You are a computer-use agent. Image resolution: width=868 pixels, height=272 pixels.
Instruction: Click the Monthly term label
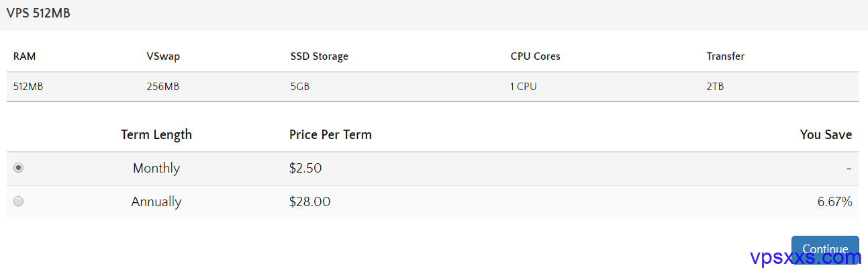[x=156, y=168]
